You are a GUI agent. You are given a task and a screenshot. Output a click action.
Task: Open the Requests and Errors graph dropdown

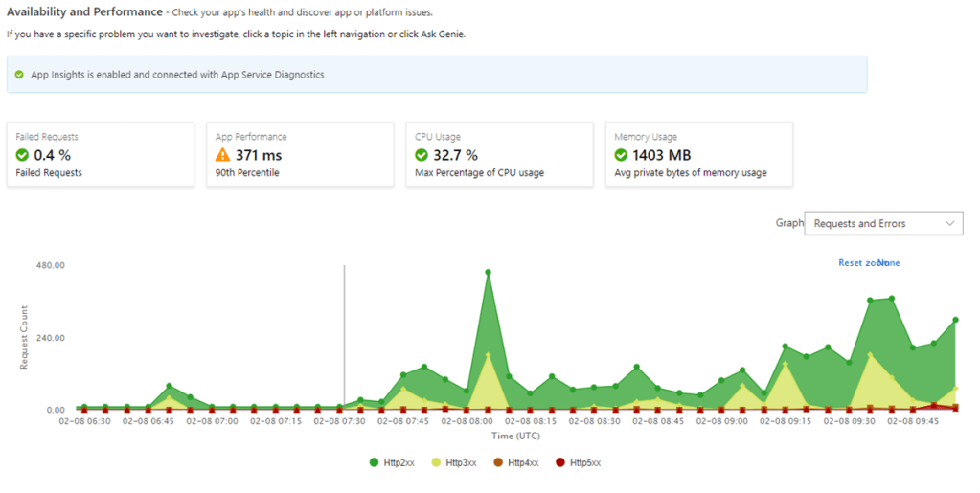point(883,223)
